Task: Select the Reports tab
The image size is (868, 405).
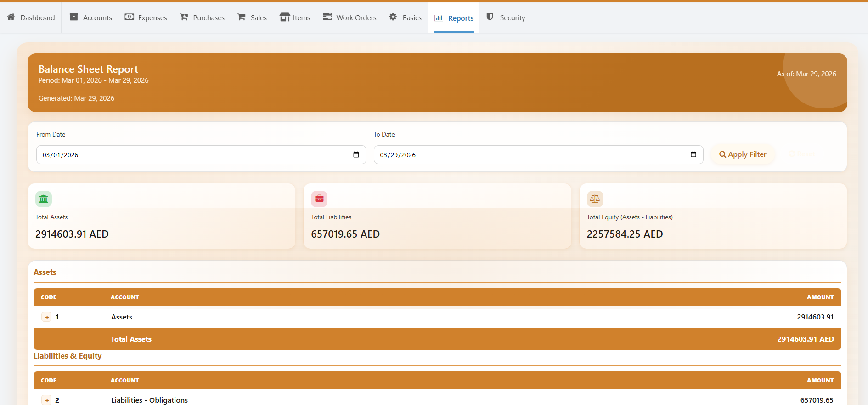Action: point(454,18)
